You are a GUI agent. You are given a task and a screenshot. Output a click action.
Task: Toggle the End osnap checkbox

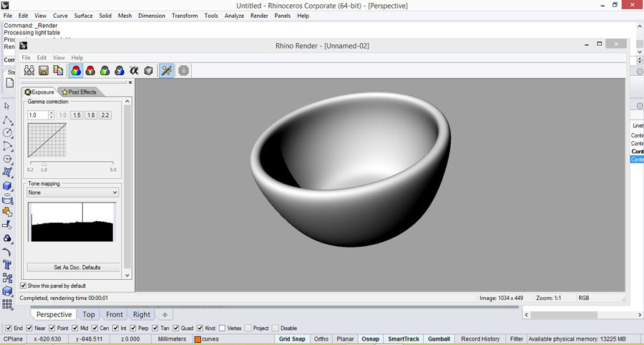pyautogui.click(x=8, y=328)
